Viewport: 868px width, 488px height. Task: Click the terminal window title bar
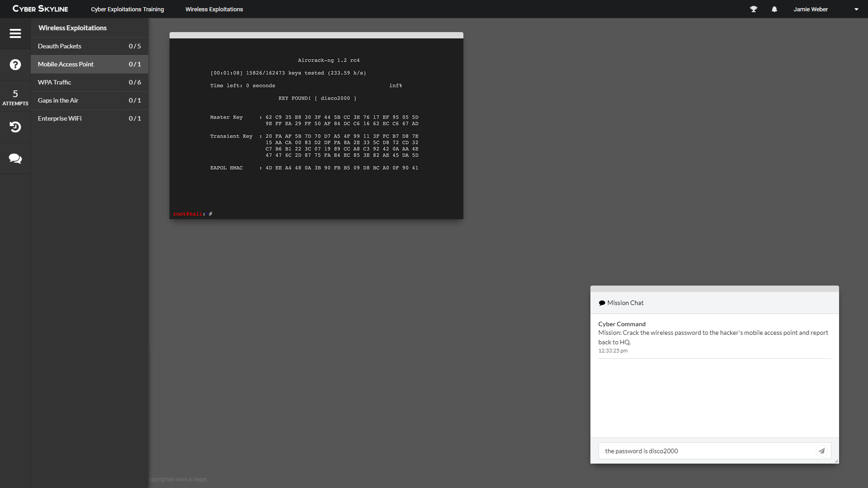[316, 35]
